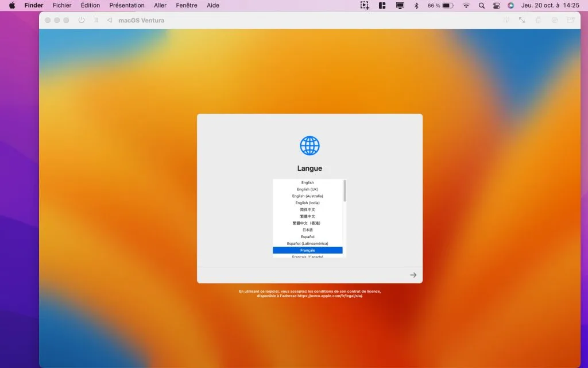Open the Wi-Fi menu bar icon
This screenshot has width=588, height=368.
click(466, 5)
